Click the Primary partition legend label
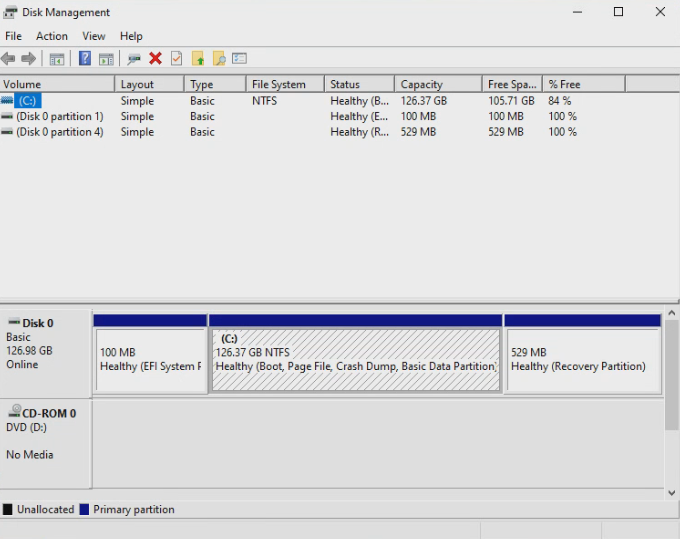This screenshot has width=680, height=539. pyautogui.click(x=134, y=509)
